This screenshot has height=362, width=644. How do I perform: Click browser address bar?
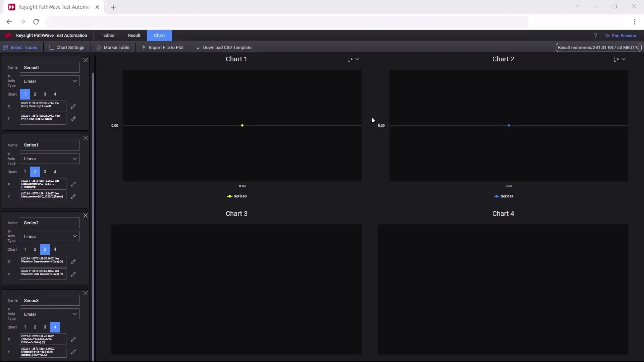click(x=287, y=22)
